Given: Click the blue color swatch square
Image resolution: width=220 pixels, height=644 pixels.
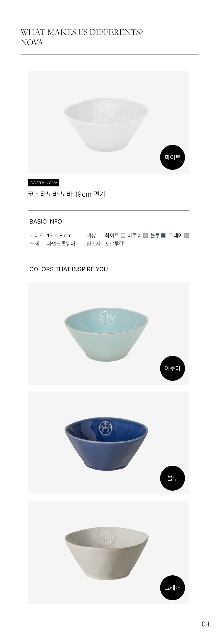Looking at the screenshot, I should pos(163,235).
